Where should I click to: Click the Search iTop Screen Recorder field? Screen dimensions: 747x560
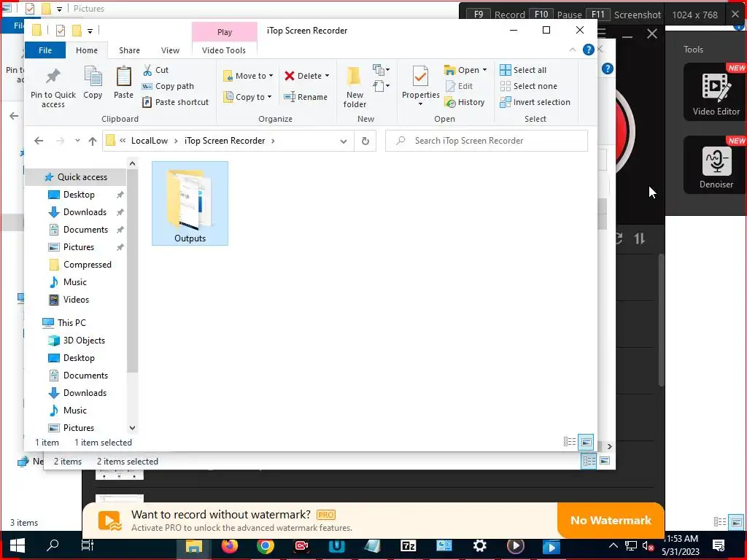[487, 141]
